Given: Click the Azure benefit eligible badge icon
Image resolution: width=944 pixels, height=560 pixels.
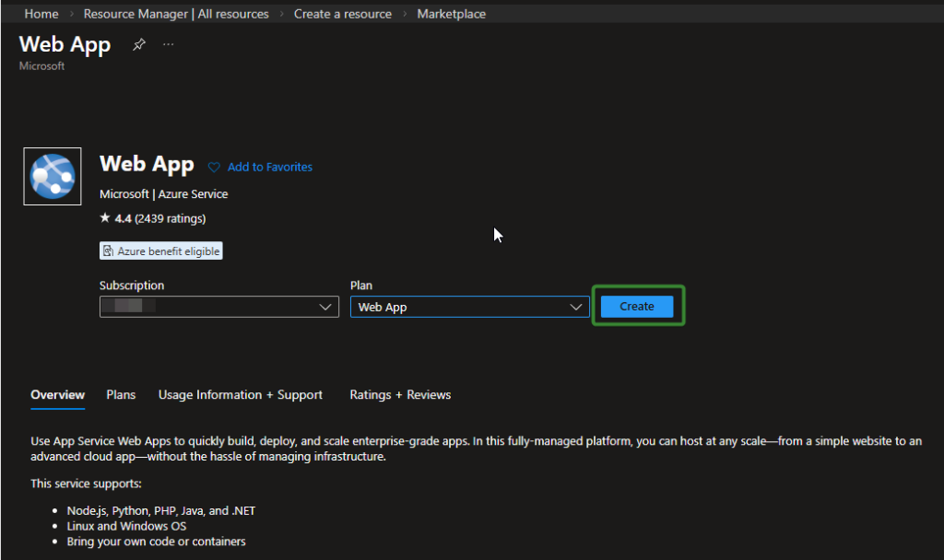Looking at the screenshot, I should pyautogui.click(x=109, y=251).
